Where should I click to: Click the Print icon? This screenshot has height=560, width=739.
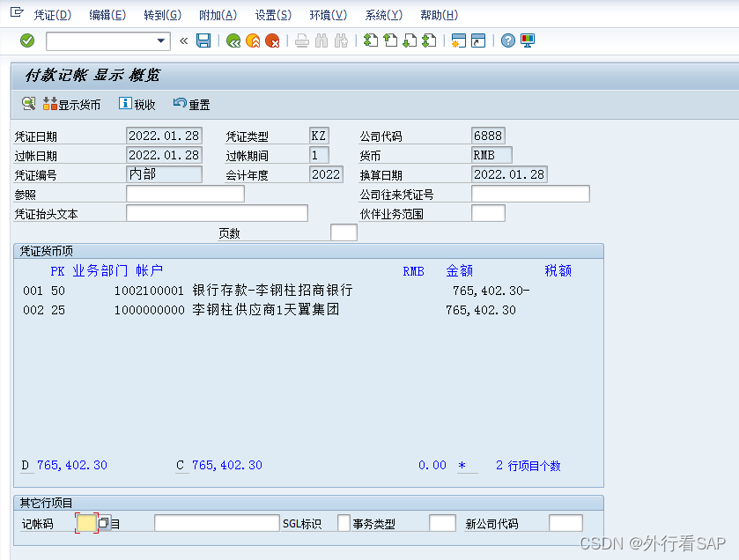coord(301,41)
